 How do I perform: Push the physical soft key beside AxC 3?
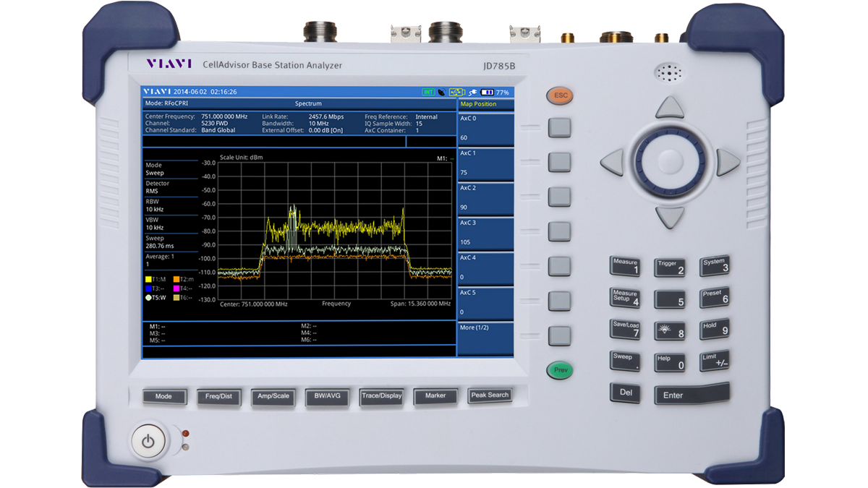559,231
